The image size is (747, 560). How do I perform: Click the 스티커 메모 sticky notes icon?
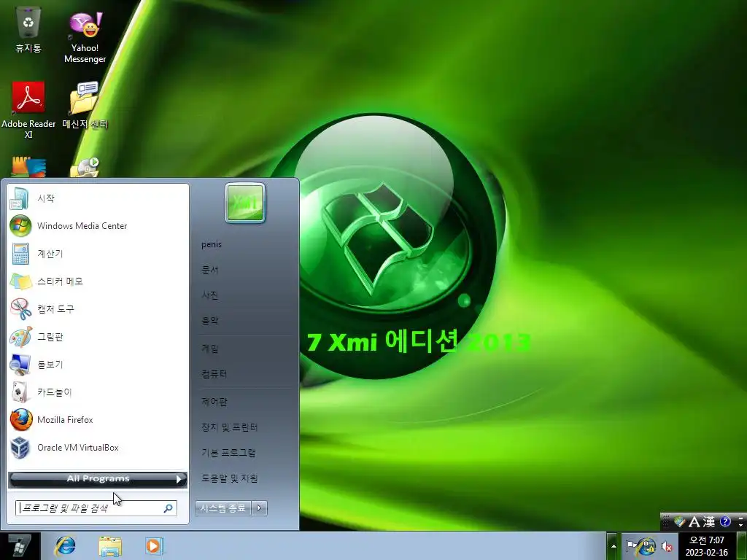(x=20, y=281)
